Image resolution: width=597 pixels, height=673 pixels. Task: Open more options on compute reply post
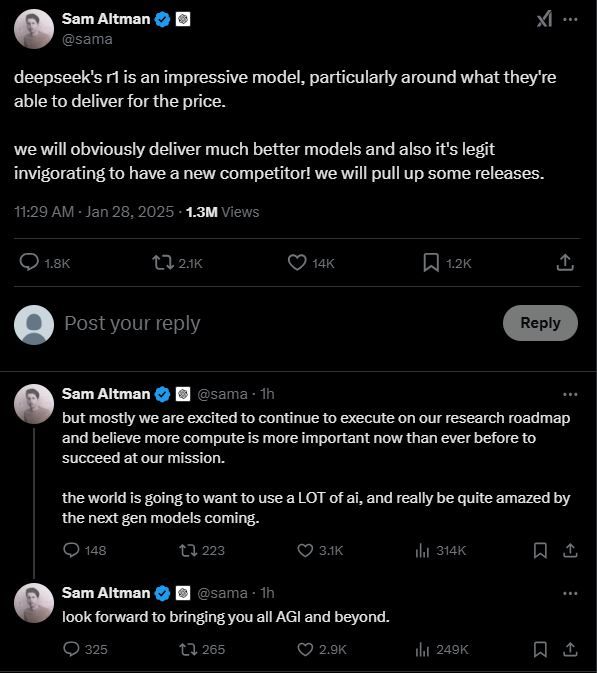[570, 394]
